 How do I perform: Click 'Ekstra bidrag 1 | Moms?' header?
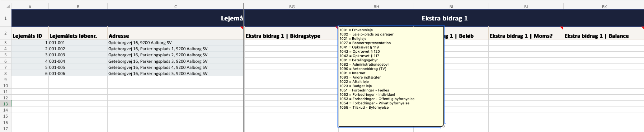pyautogui.click(x=526, y=33)
